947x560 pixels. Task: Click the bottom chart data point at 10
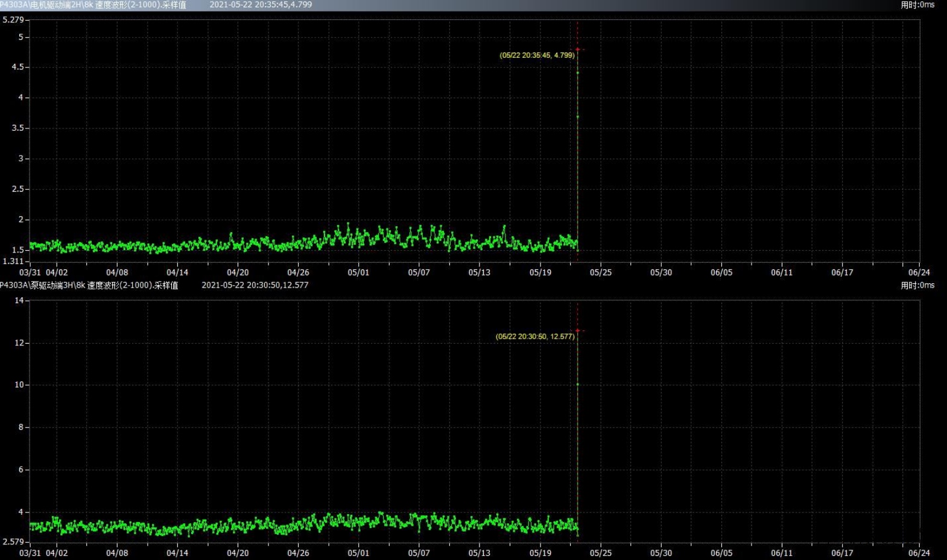point(577,384)
